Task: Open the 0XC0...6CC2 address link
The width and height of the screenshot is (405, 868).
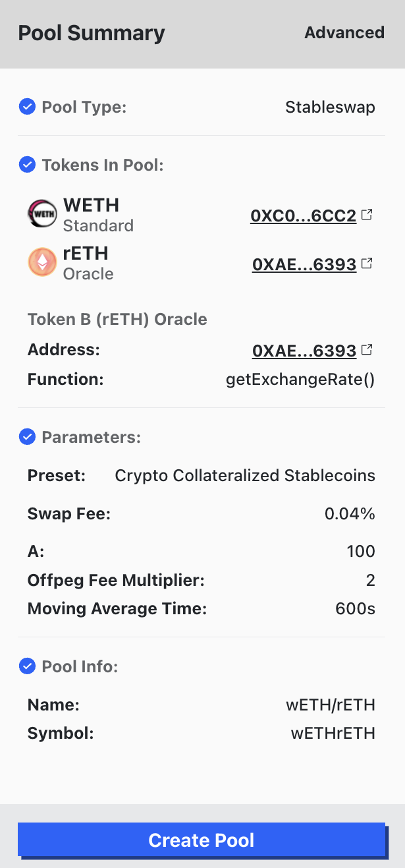Action: point(304,215)
